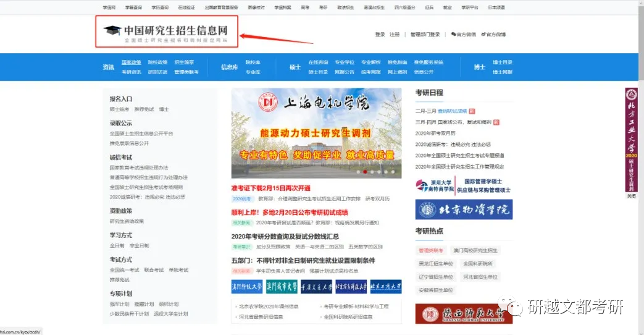Open 推荐免试 under 报名入口
This screenshot has width=644, height=335.
144,109
